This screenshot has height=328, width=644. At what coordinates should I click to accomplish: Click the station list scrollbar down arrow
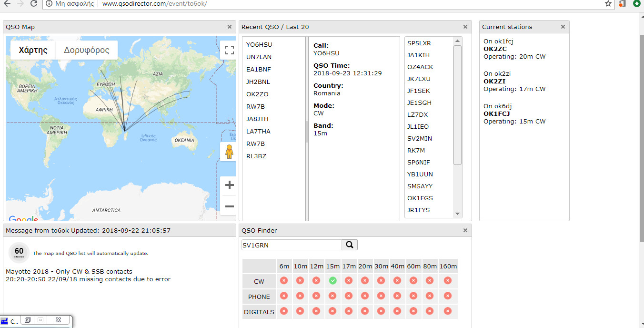pos(457,214)
